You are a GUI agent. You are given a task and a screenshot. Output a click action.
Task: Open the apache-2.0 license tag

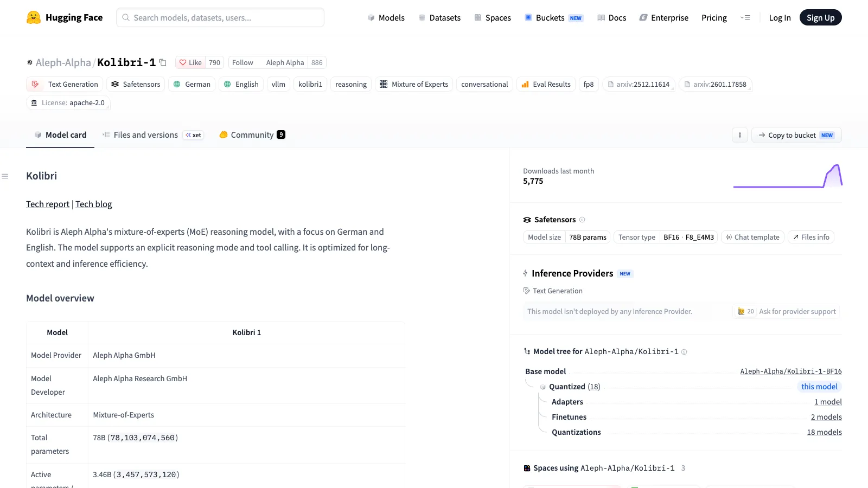[x=68, y=102]
